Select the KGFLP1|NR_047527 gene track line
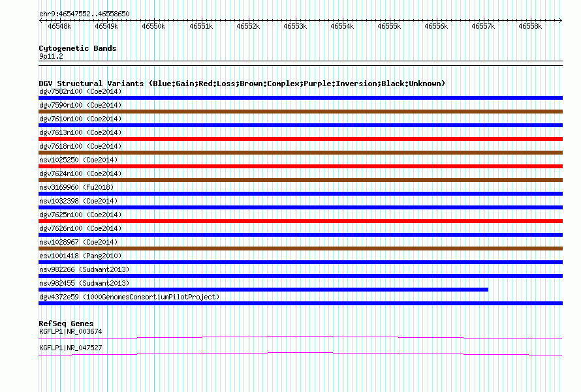 300,354
